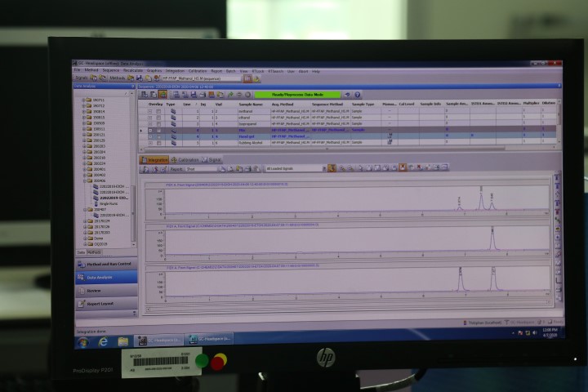Click the orange highlighted icon in integration toolbar
The width and height of the screenshot is (588, 392).
(332, 167)
